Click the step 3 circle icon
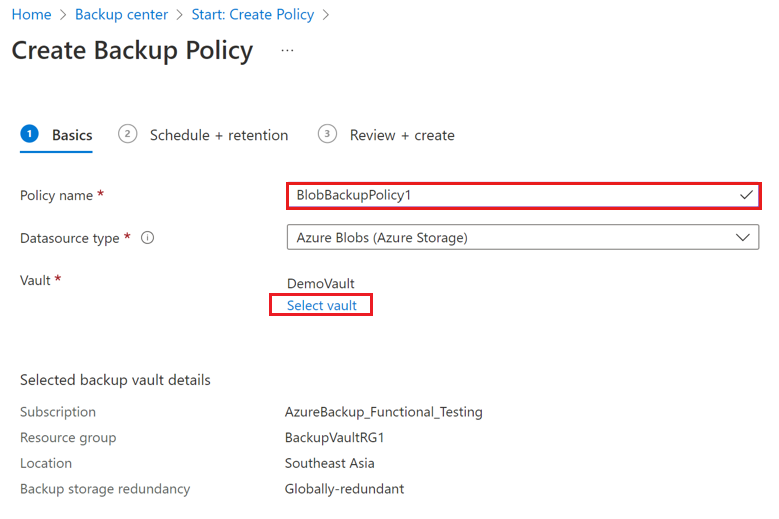Viewport: 779px width, 519px height. 327,134
